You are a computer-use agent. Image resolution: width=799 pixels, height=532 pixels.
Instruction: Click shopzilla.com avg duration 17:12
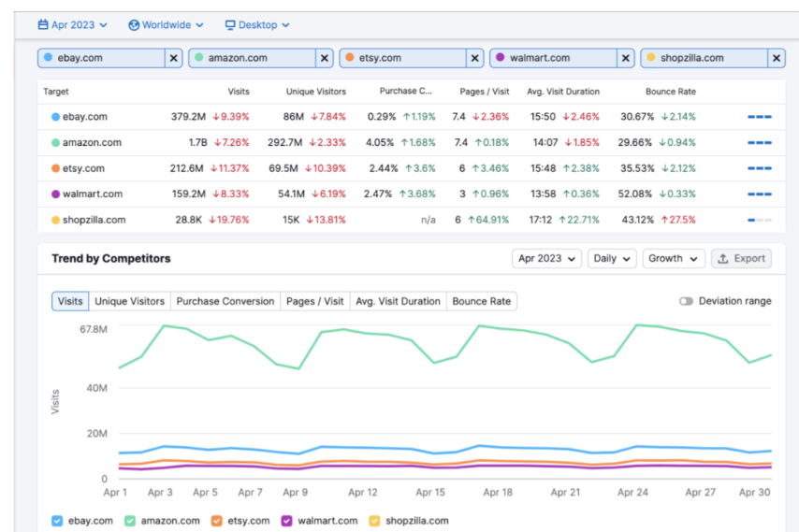coord(540,220)
